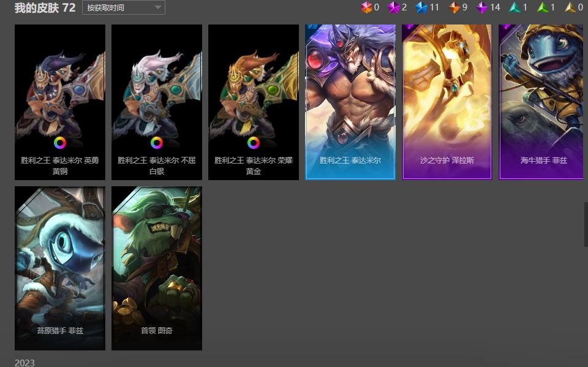Viewport: 588px width, 367px height.
Task: Open the 按获取时间 sort dropdown
Action: 123,7
